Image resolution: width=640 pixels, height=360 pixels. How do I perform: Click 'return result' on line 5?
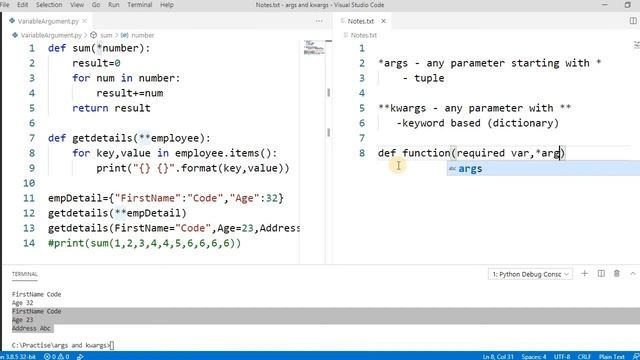click(111, 108)
